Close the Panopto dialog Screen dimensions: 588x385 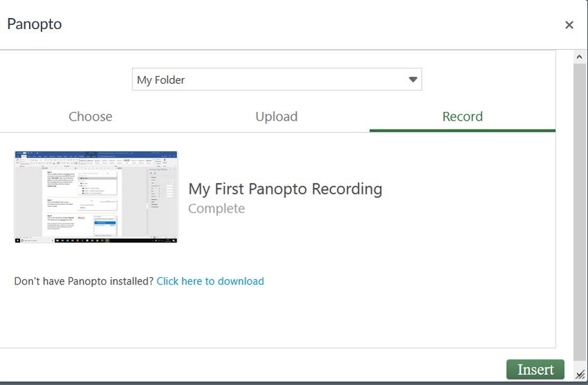[x=569, y=25]
